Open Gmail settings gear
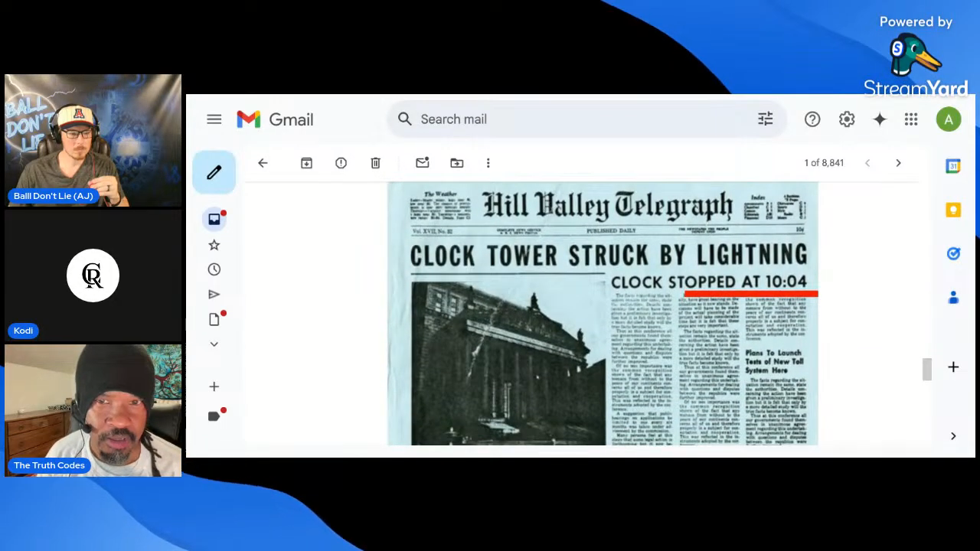Screen dimensions: 980x551 846,119
